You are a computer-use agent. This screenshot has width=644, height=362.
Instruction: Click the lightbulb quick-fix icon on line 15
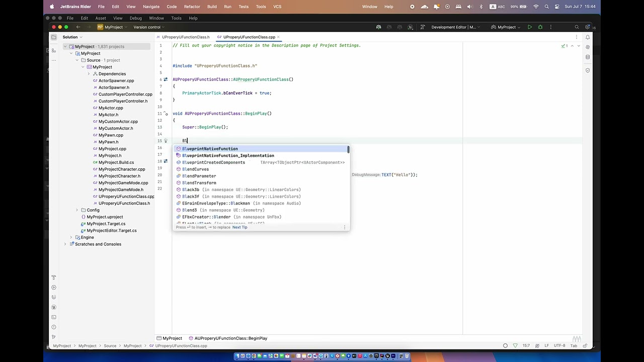tap(166, 141)
